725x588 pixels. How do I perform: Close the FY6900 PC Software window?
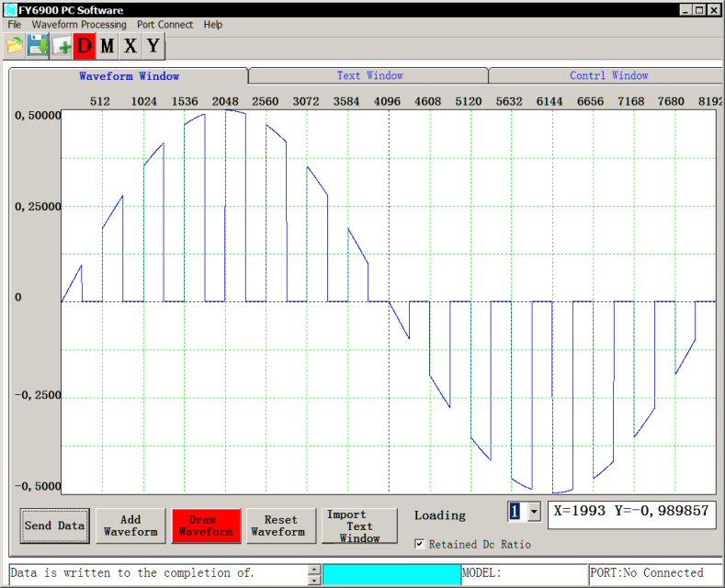(x=714, y=10)
